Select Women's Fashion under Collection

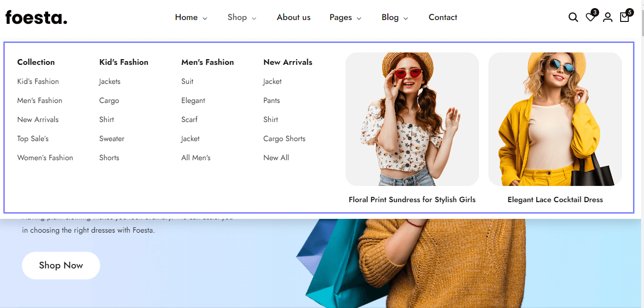45,158
